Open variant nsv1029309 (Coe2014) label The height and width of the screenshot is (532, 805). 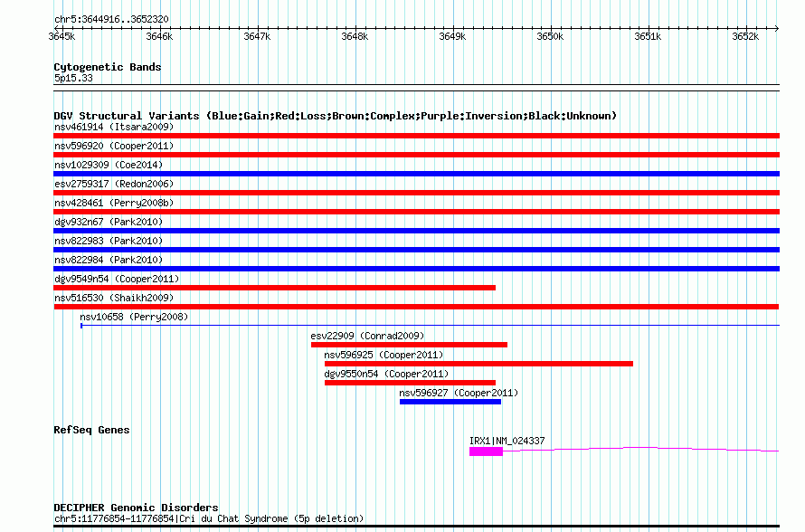109,165
